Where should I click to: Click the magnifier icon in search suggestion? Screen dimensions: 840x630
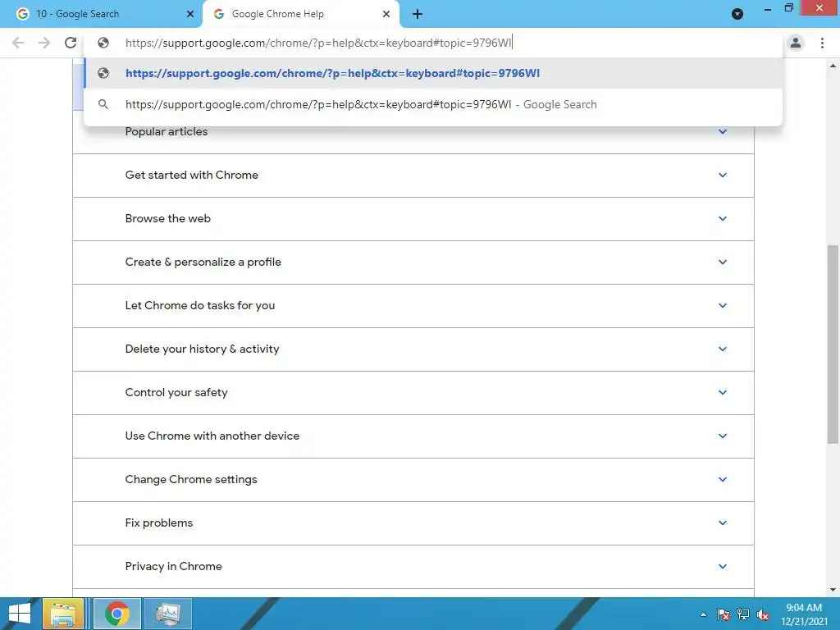(x=103, y=104)
